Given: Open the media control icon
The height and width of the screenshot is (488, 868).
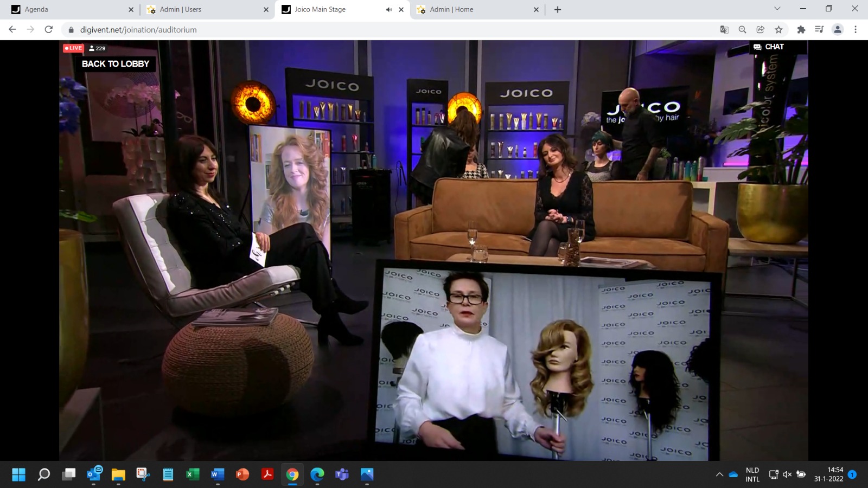Looking at the screenshot, I should 819,30.
